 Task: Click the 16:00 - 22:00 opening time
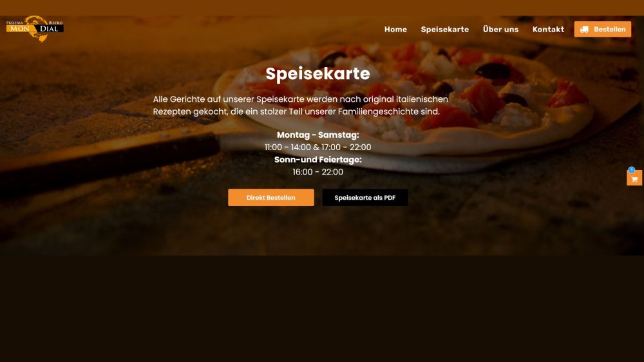[x=318, y=172]
